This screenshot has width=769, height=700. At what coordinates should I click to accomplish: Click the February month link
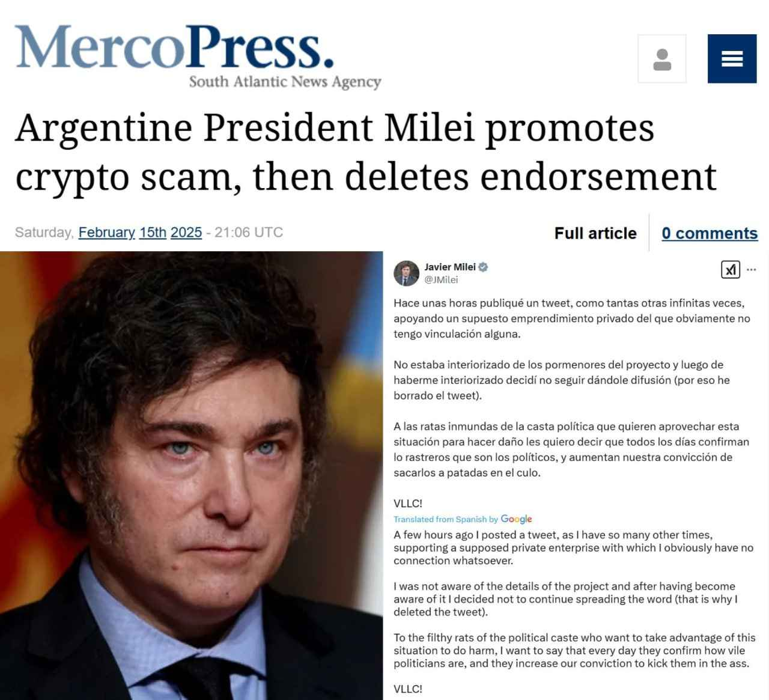[x=107, y=233]
